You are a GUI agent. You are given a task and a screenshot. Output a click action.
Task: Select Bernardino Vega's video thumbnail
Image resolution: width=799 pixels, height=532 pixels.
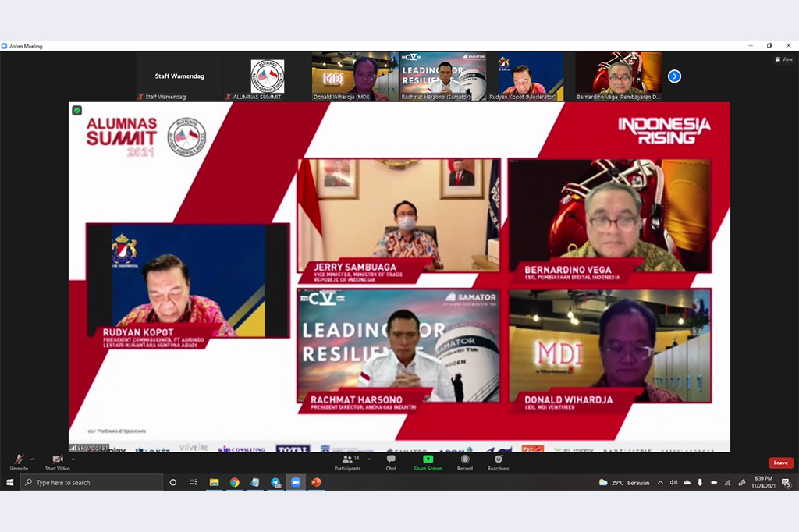click(x=619, y=76)
